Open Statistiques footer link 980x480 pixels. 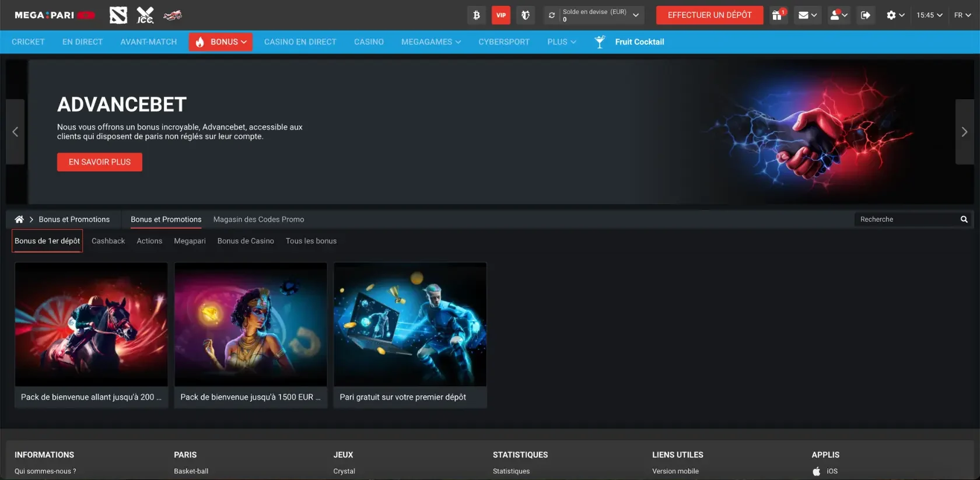(x=511, y=471)
